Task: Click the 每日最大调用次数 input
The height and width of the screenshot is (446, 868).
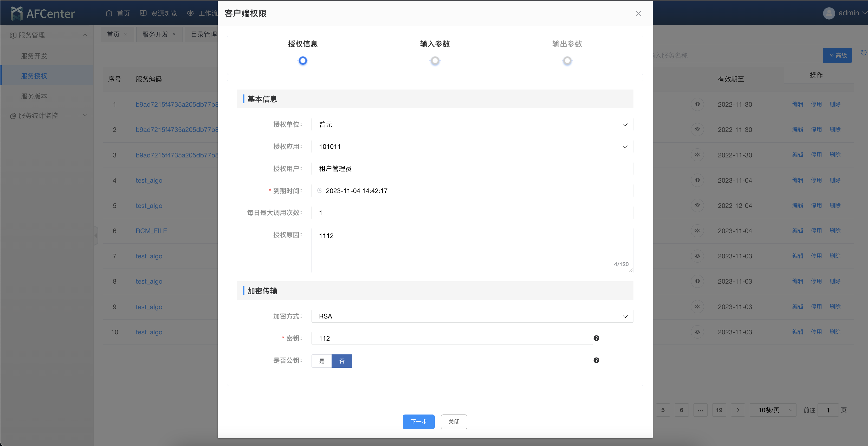Action: pyautogui.click(x=472, y=213)
